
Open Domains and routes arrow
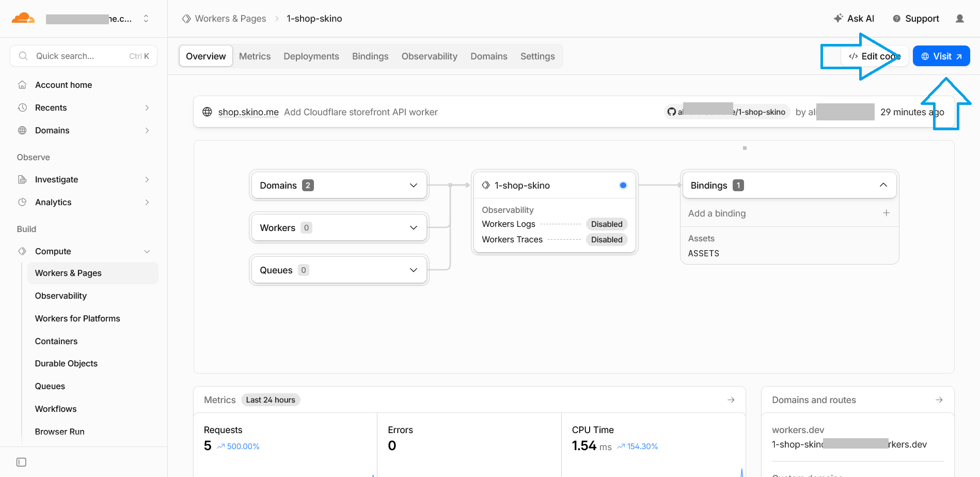click(939, 399)
